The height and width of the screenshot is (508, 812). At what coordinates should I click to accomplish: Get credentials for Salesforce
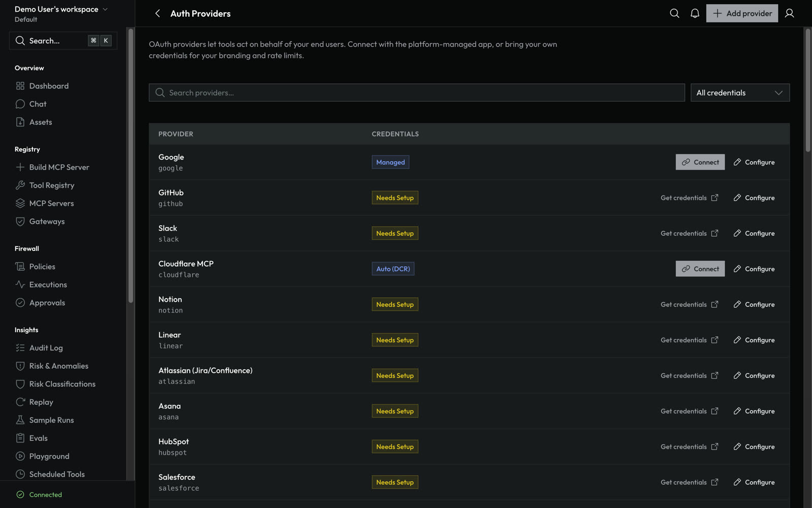(x=689, y=482)
